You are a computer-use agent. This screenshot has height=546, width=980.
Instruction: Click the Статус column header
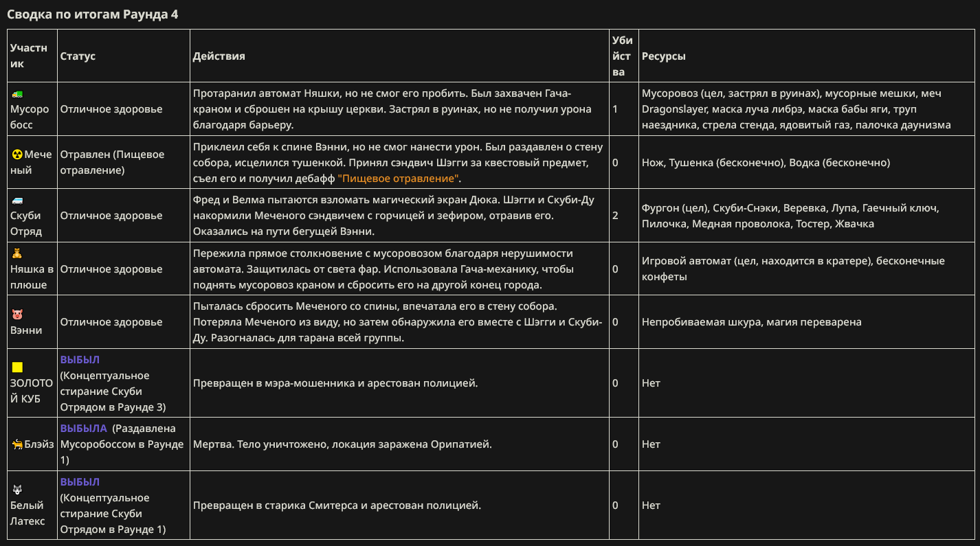pos(78,56)
